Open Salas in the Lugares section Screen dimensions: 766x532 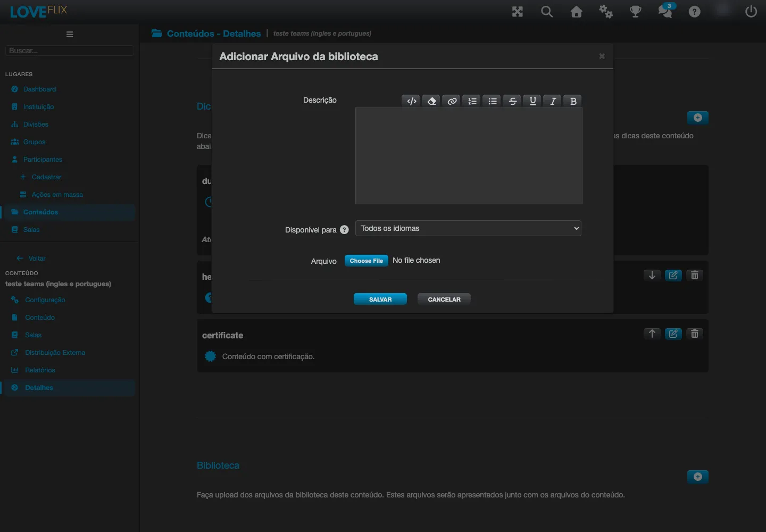(31, 230)
